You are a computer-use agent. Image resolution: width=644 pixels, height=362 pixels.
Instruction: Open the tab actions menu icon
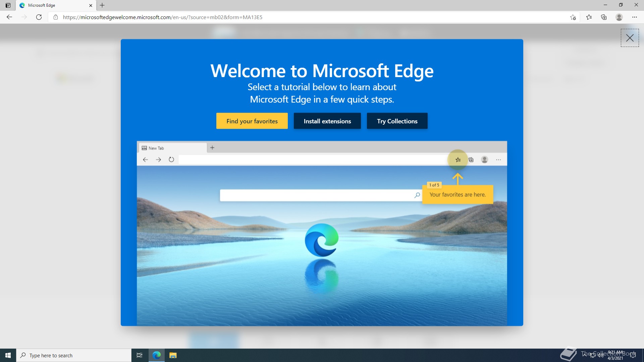click(8, 5)
